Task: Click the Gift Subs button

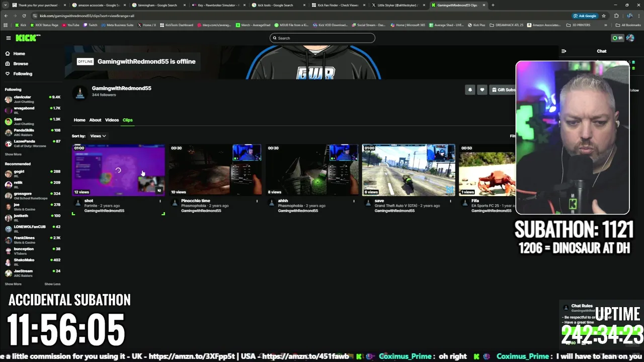Action: tap(503, 89)
